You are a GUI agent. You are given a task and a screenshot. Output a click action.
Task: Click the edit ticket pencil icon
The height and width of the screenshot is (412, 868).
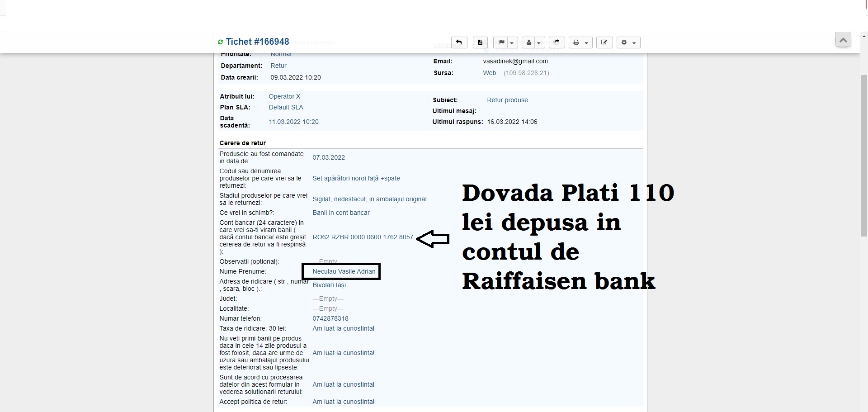tap(604, 43)
